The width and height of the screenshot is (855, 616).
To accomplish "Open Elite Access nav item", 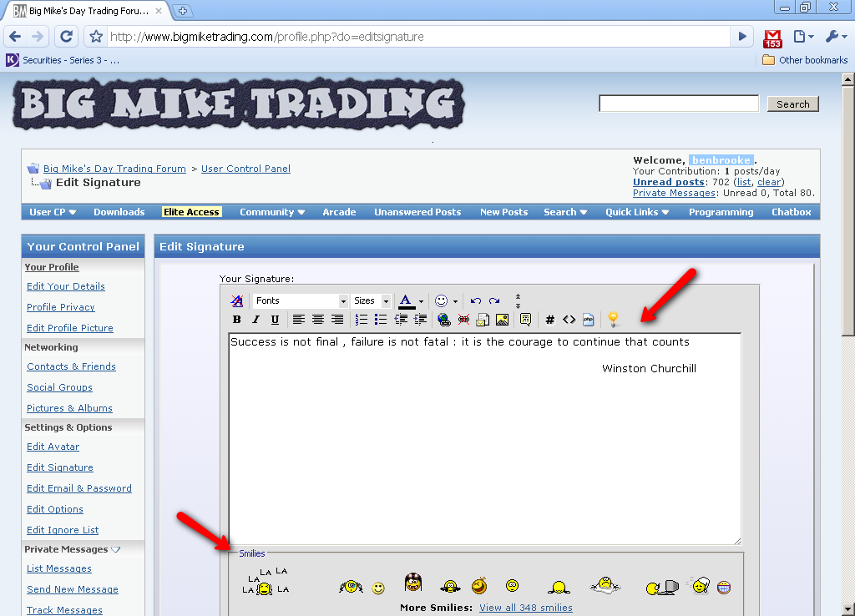I will pyautogui.click(x=191, y=212).
